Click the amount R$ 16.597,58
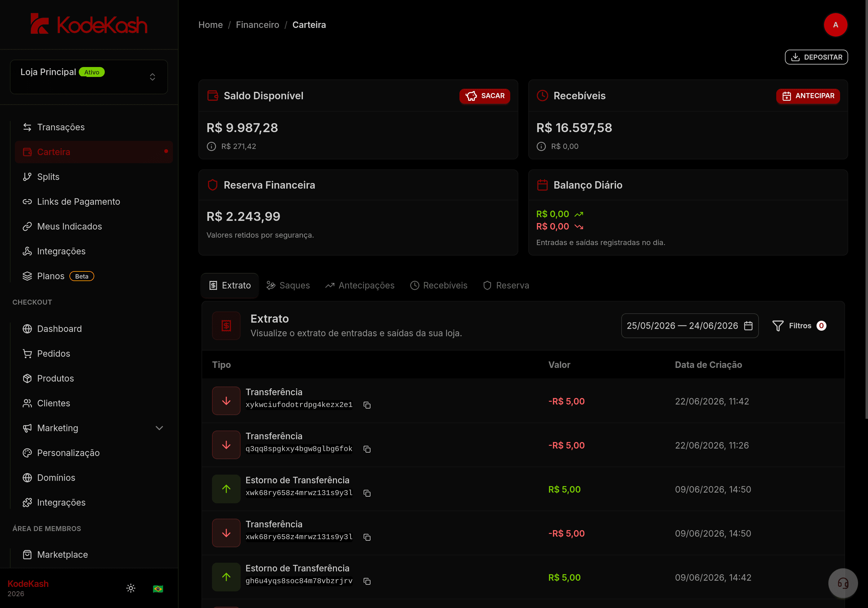868x608 pixels. coord(574,127)
